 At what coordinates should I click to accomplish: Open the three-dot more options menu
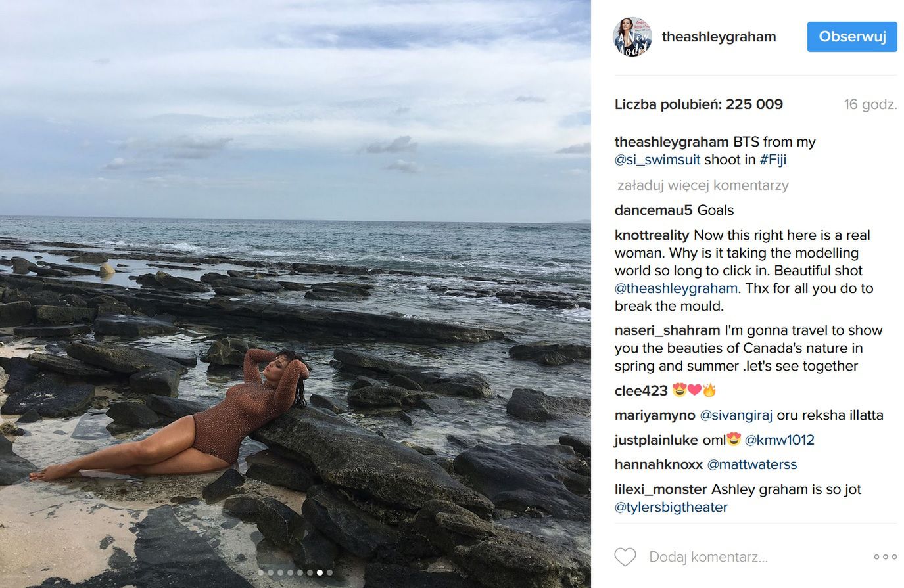pyautogui.click(x=885, y=557)
